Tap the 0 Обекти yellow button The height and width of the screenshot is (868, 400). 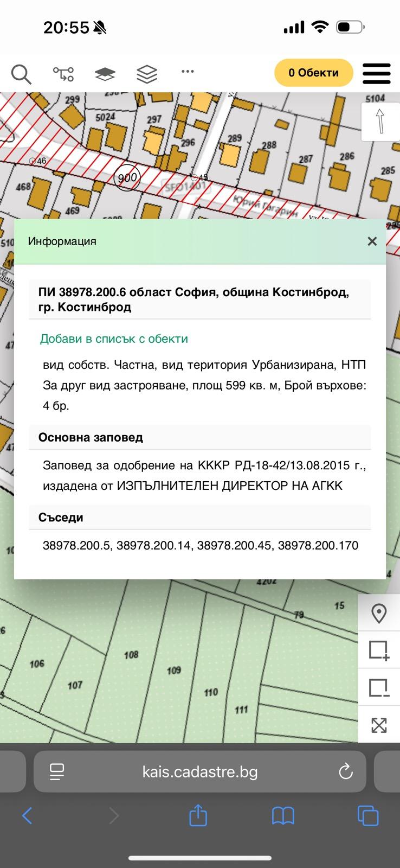click(x=314, y=73)
